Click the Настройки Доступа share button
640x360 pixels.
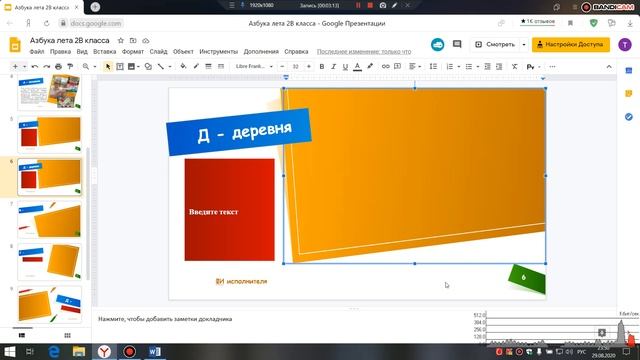[x=571, y=44]
